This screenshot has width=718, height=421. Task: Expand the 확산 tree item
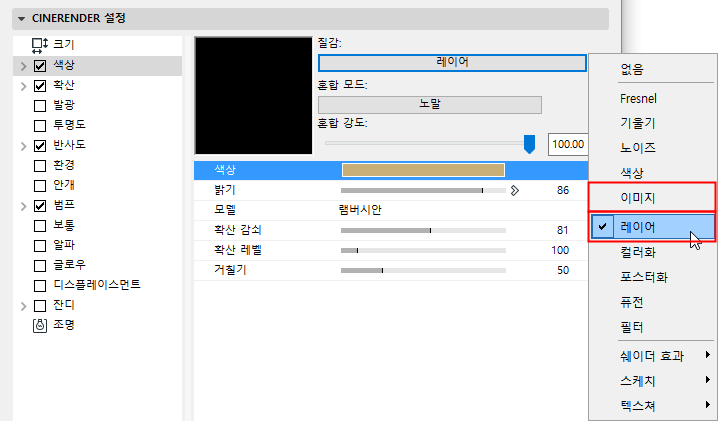[23, 86]
